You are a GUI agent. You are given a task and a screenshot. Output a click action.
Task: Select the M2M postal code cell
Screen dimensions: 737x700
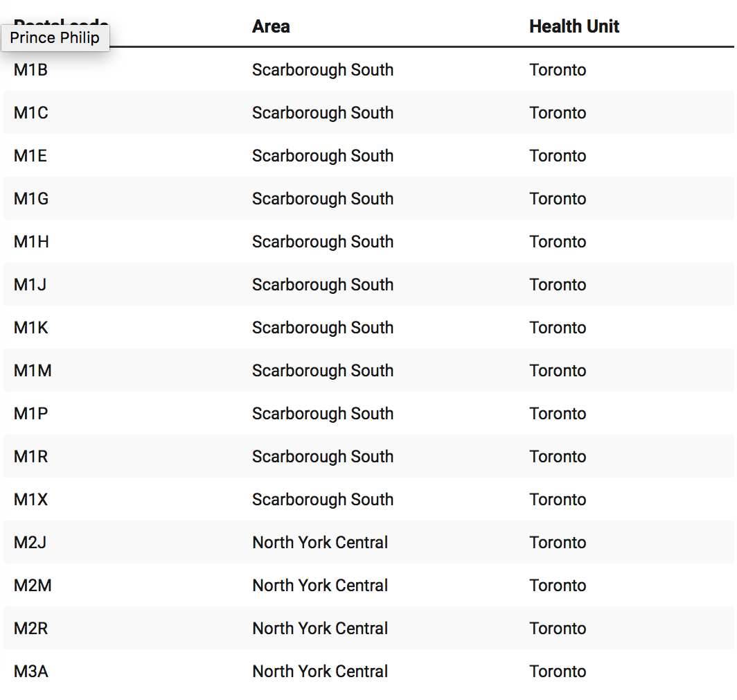33,586
